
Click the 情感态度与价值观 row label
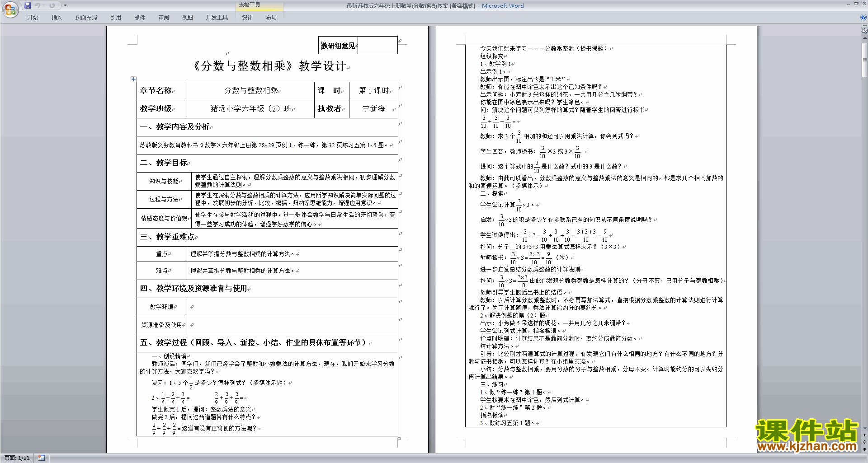164,218
